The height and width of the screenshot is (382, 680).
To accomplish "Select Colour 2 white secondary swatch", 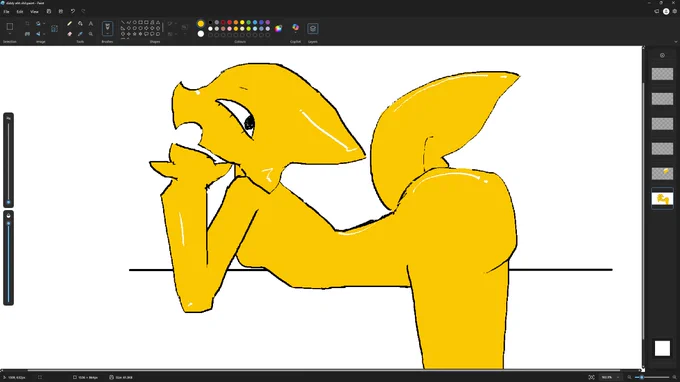I will click(x=201, y=34).
